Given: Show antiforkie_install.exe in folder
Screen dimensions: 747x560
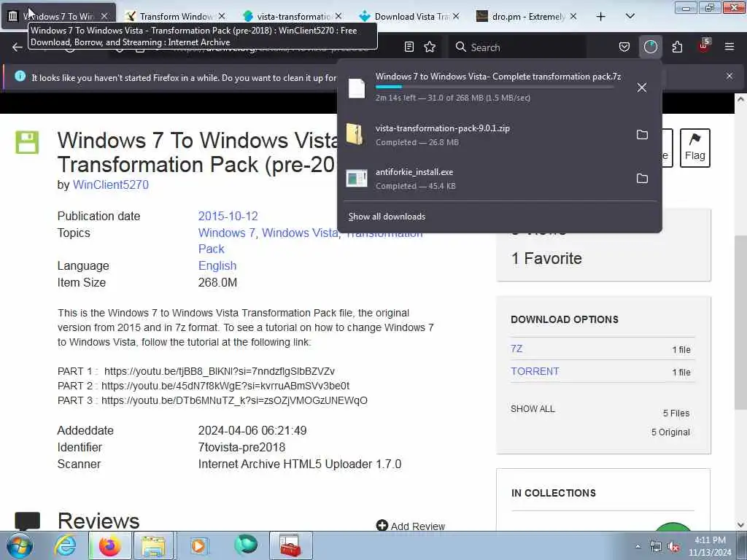Looking at the screenshot, I should 642,179.
